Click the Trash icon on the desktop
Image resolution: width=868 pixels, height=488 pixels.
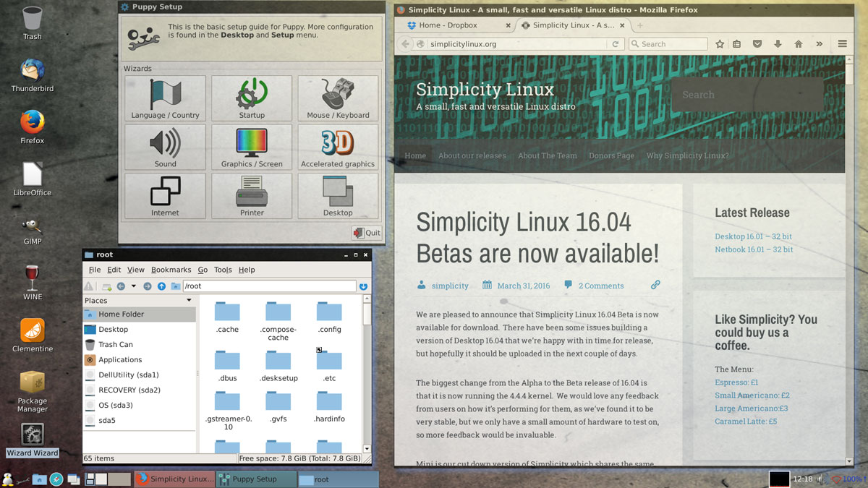coord(32,22)
